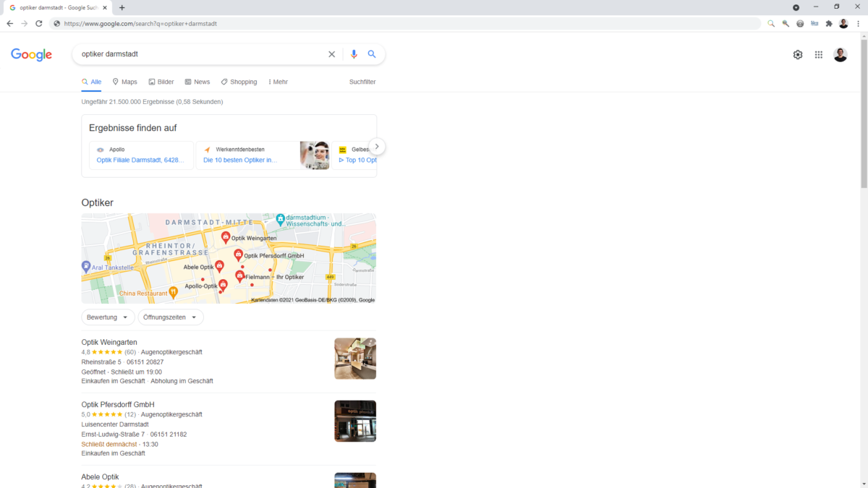
Task: Start voice search with the microphone icon
Action: click(354, 54)
